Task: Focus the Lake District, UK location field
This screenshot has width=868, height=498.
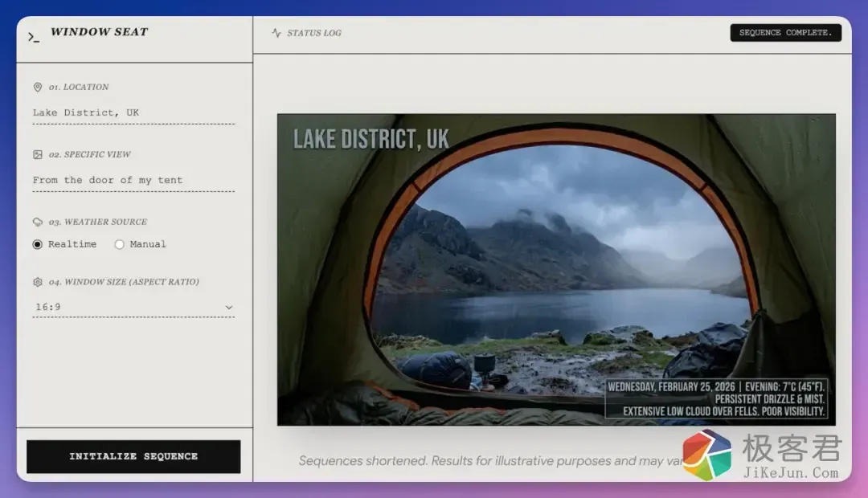Action: (133, 112)
